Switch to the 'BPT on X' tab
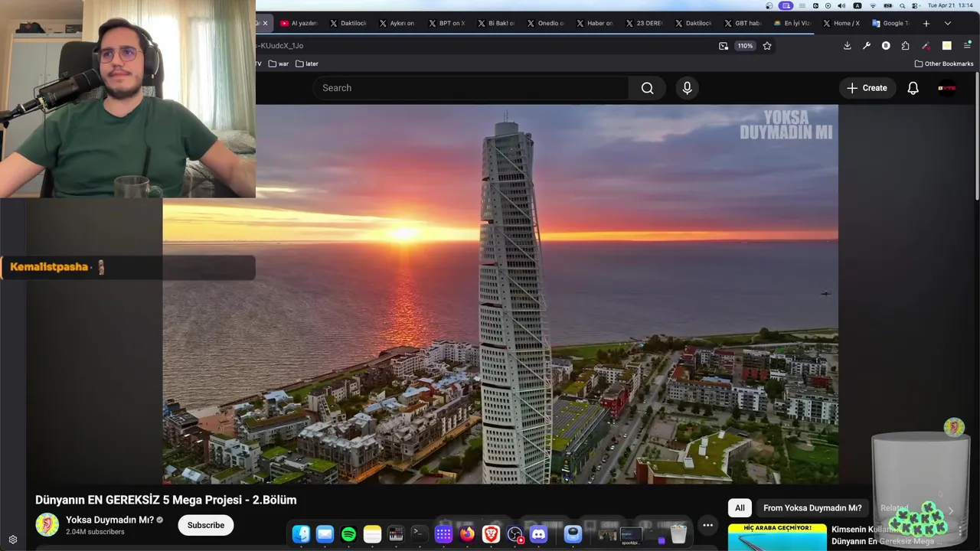Image resolution: width=980 pixels, height=551 pixels. 446,23
